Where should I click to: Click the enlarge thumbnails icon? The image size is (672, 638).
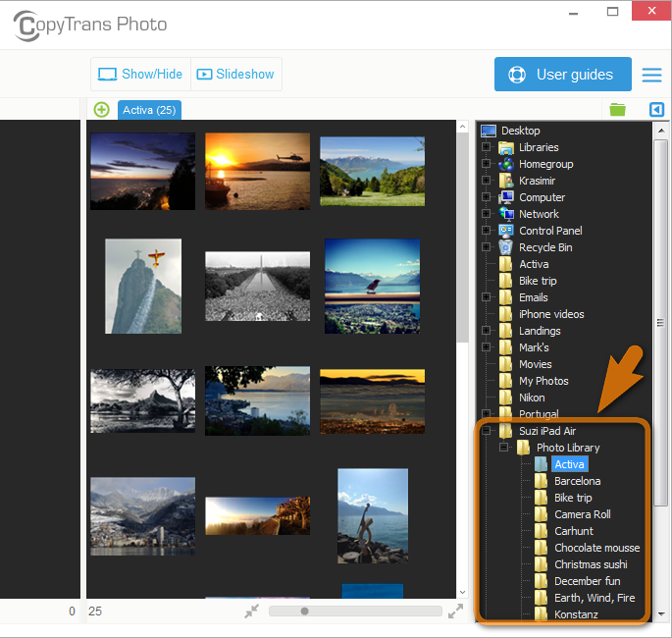point(455,611)
